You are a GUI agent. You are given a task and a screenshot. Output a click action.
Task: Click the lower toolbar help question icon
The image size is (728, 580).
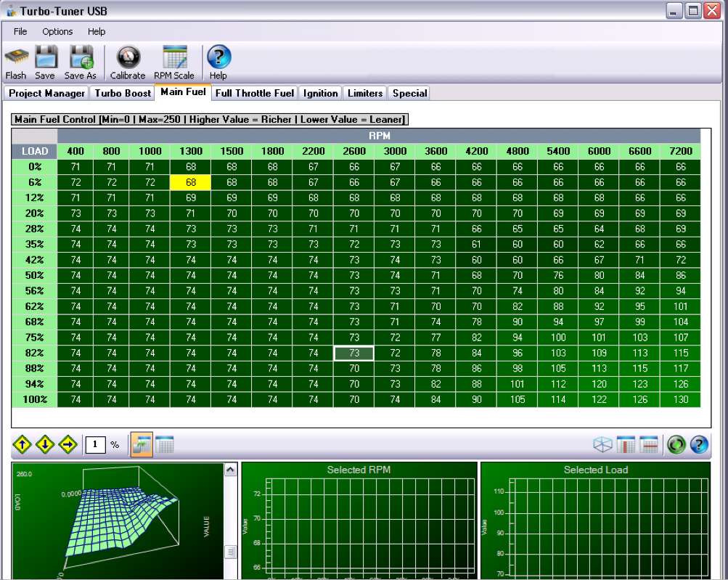coord(699,444)
